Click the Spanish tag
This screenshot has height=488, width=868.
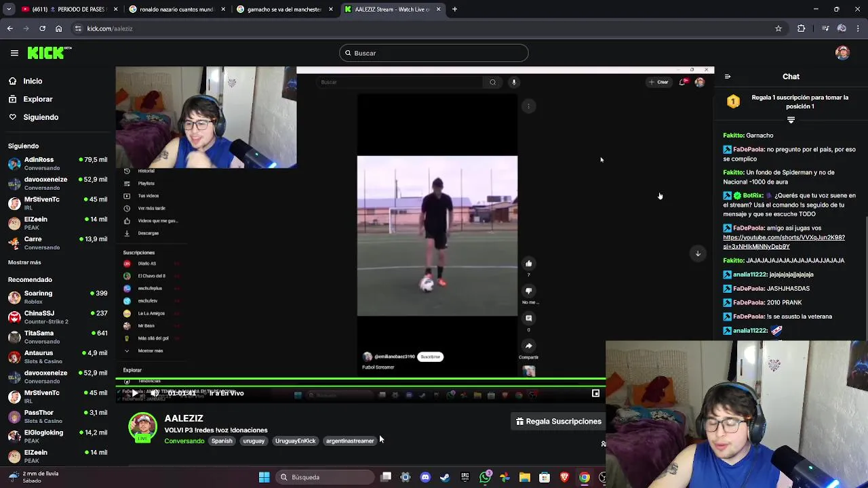pyautogui.click(x=222, y=441)
